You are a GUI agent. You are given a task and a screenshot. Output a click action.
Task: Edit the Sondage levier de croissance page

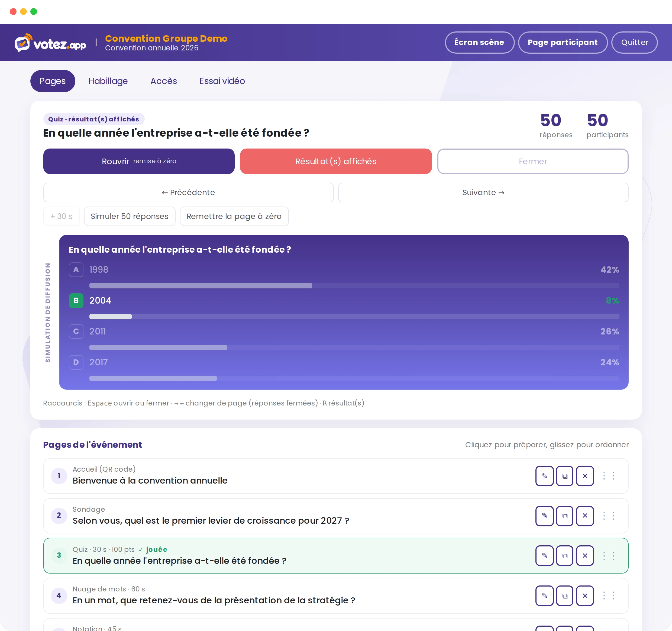[544, 516]
